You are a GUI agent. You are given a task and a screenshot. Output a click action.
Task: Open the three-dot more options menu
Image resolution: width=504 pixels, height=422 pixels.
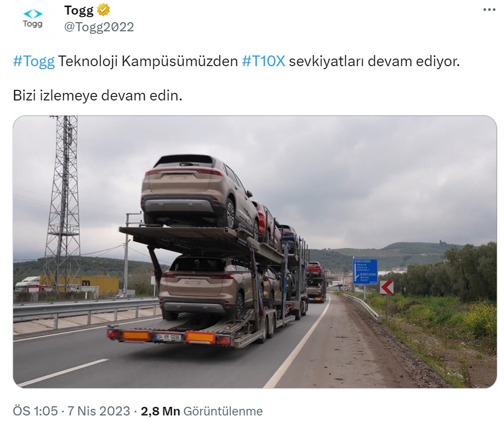point(489,10)
